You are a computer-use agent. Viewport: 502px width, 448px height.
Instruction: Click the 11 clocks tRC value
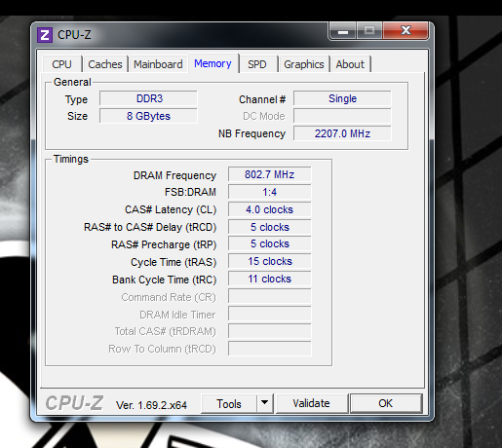point(269,280)
